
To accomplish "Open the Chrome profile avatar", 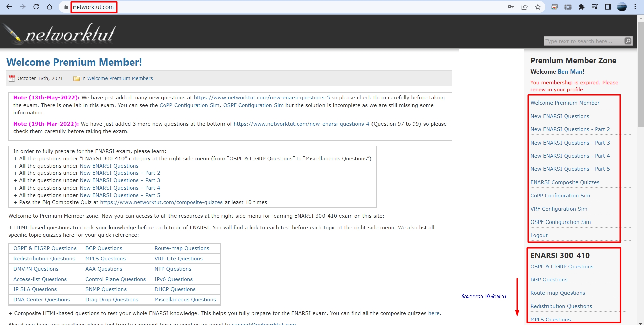I will coord(622,7).
